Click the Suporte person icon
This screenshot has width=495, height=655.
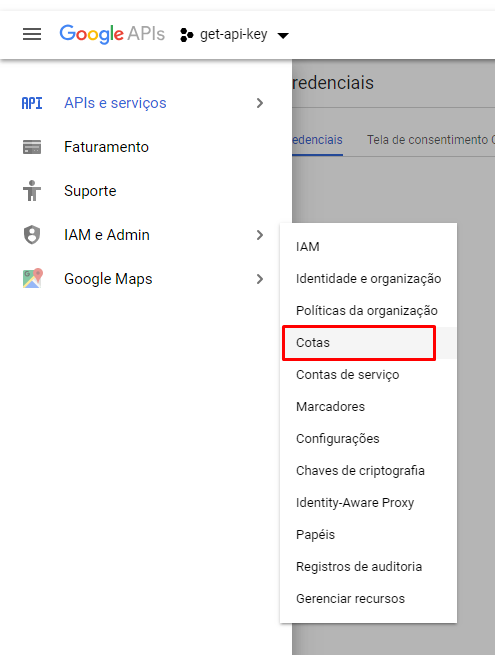point(32,191)
